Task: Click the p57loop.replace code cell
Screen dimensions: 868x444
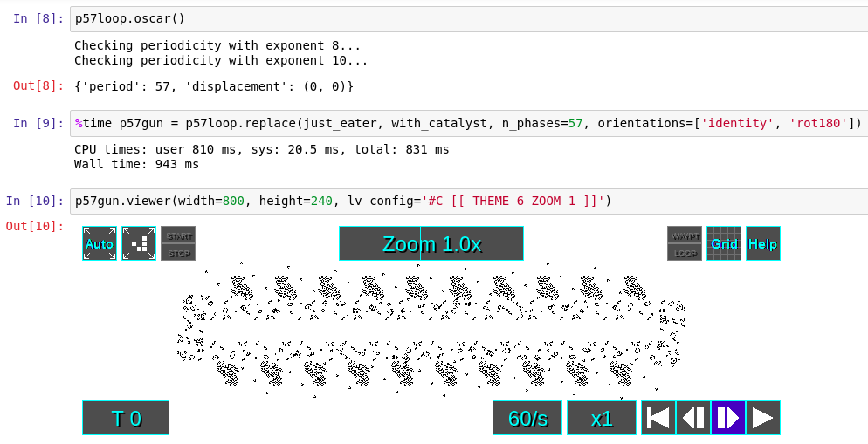Action: 469,123
